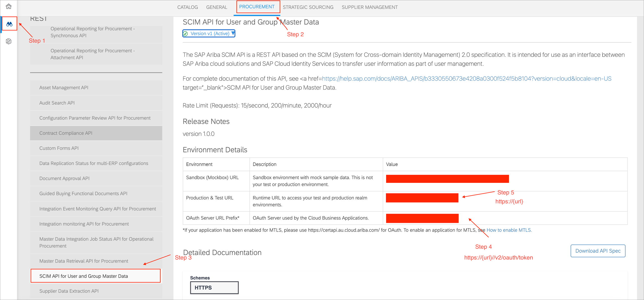Open Master Data Retrieval API for Procurement
The image size is (644, 300).
pyautogui.click(x=96, y=261)
